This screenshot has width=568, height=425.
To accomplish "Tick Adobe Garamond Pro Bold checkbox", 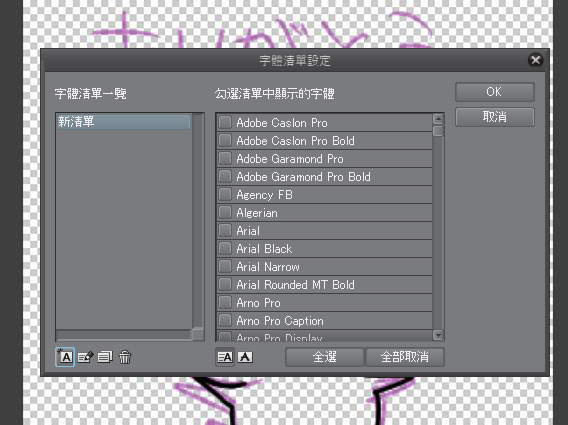I will click(225, 176).
